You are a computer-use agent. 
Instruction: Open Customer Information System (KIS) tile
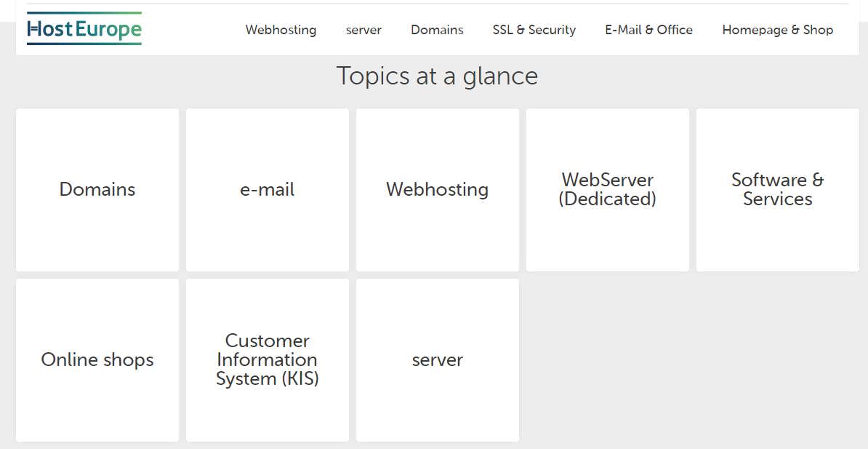coord(268,359)
